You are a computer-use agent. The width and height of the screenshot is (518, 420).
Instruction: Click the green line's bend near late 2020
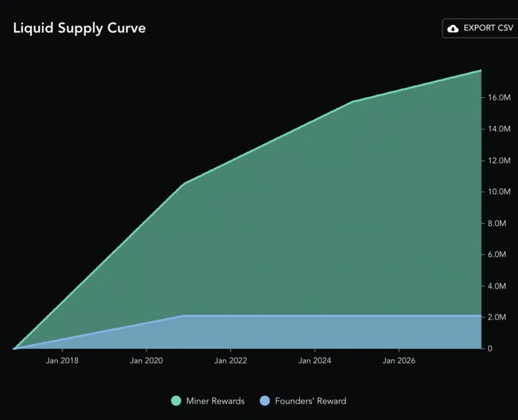(x=184, y=183)
